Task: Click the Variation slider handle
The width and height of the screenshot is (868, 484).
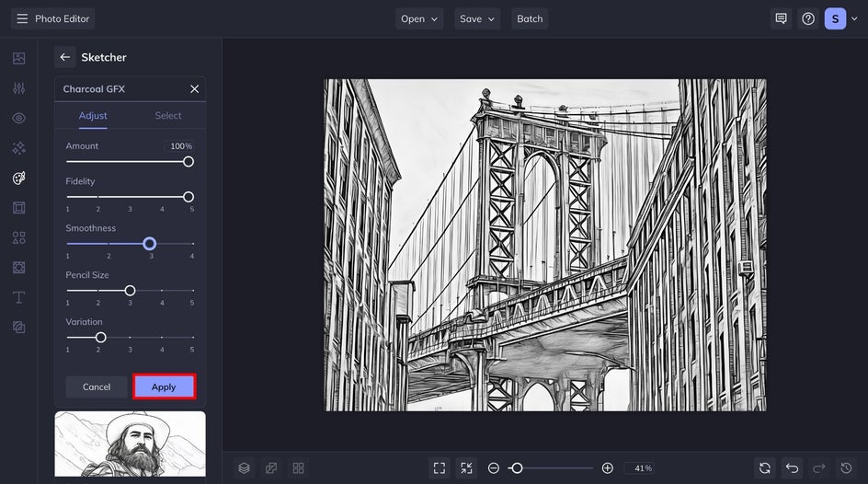Action: [x=101, y=338]
